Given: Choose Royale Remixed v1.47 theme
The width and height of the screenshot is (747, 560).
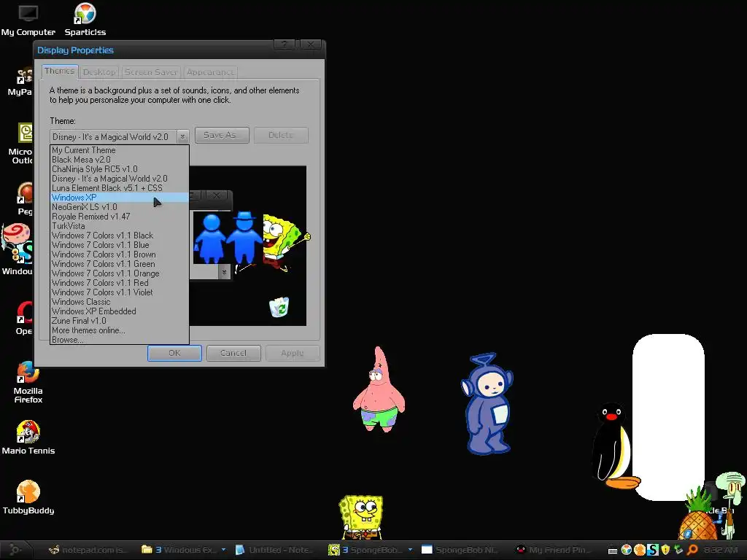Looking at the screenshot, I should [x=119, y=217].
